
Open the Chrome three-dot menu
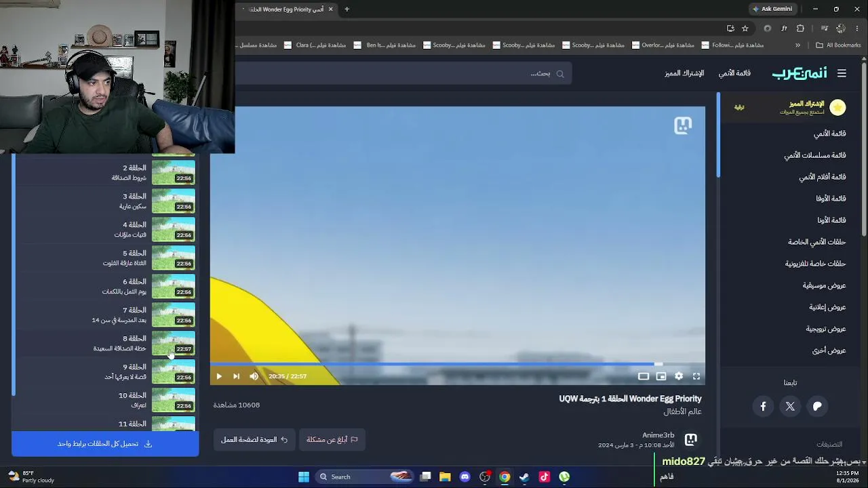[858, 28]
